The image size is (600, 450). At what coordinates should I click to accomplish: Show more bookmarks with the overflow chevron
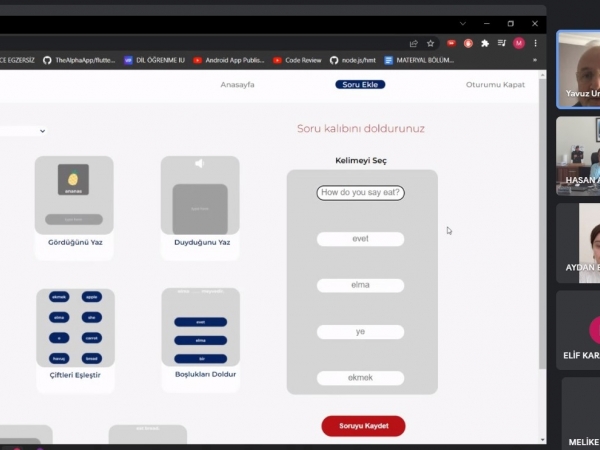point(535,60)
